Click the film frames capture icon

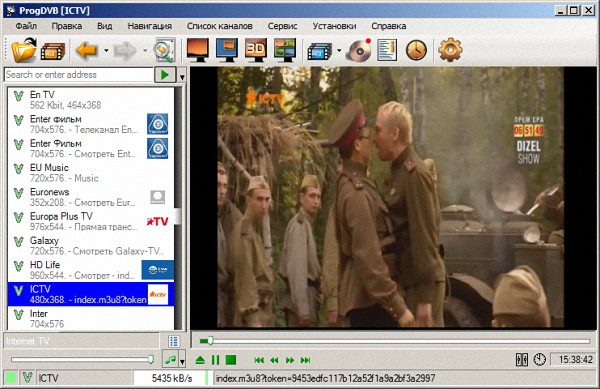point(319,51)
